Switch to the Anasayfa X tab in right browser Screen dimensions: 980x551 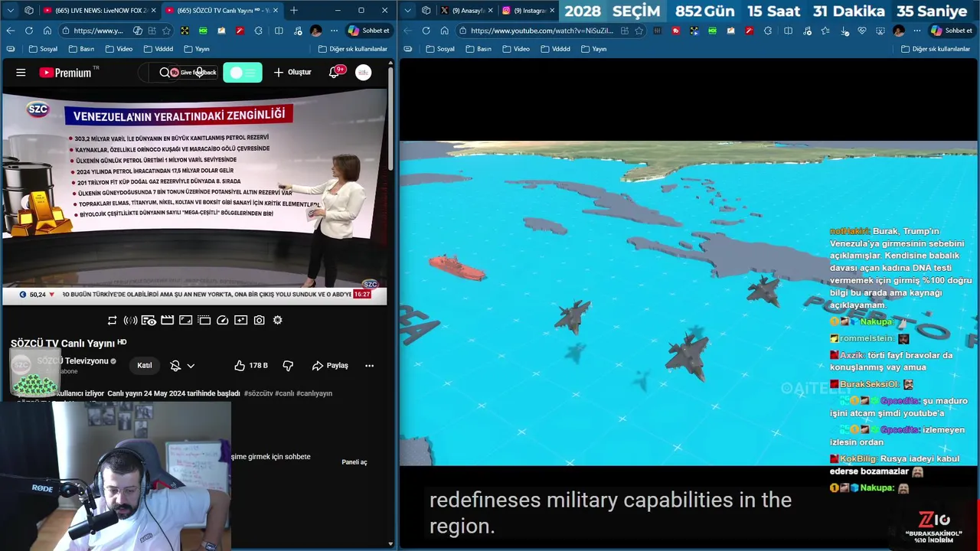pos(468,11)
